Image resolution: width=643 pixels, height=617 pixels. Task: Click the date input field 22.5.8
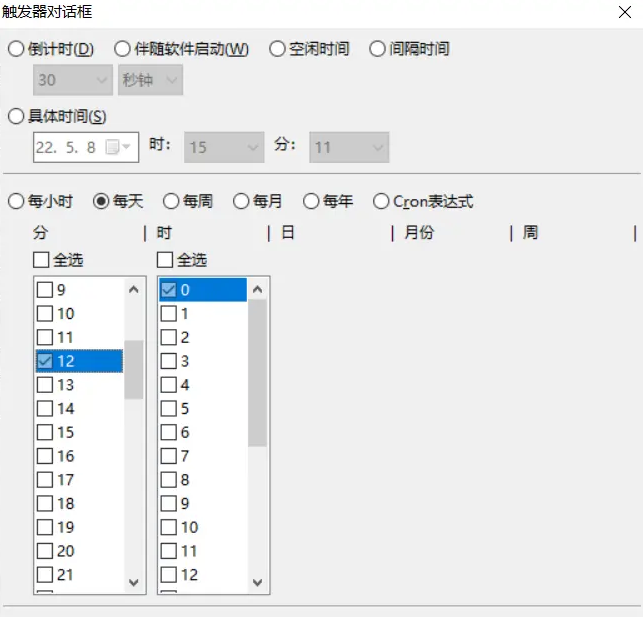[66, 147]
